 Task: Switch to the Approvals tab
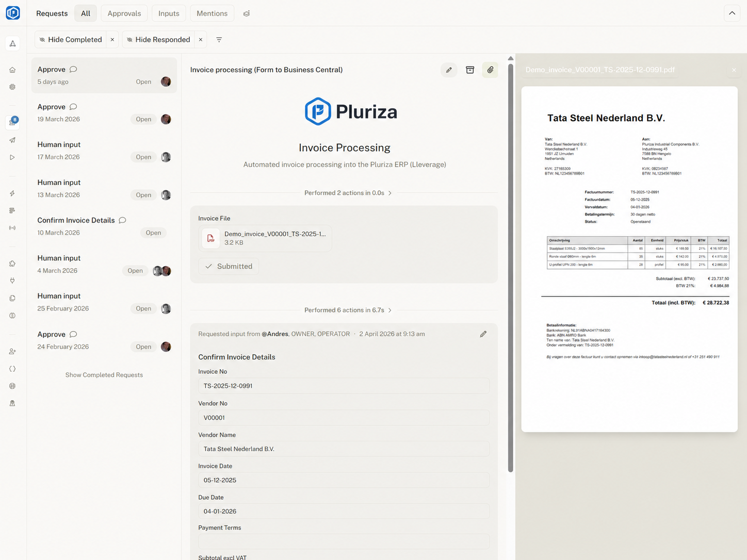coord(124,13)
